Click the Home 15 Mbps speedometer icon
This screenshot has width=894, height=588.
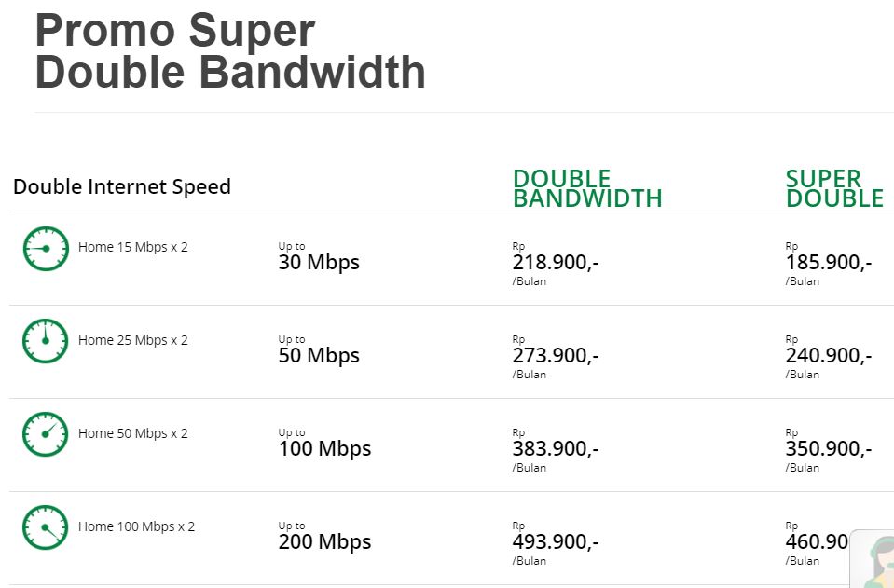tap(46, 249)
